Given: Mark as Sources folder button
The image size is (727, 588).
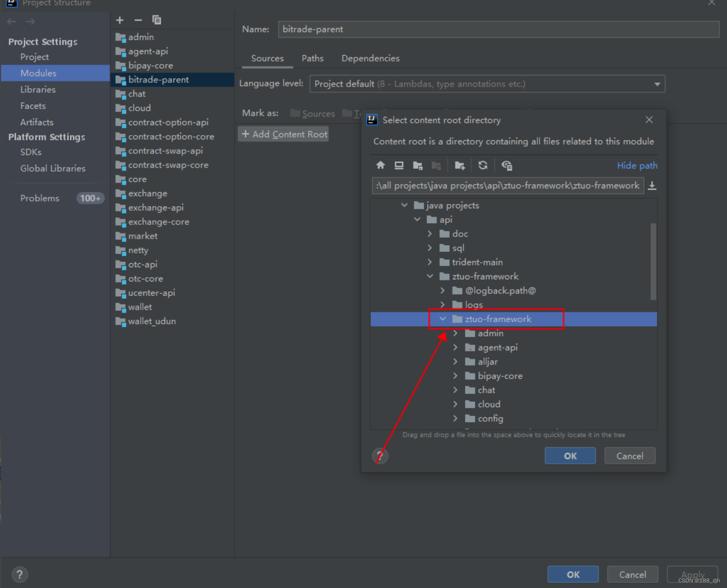Looking at the screenshot, I should [313, 113].
